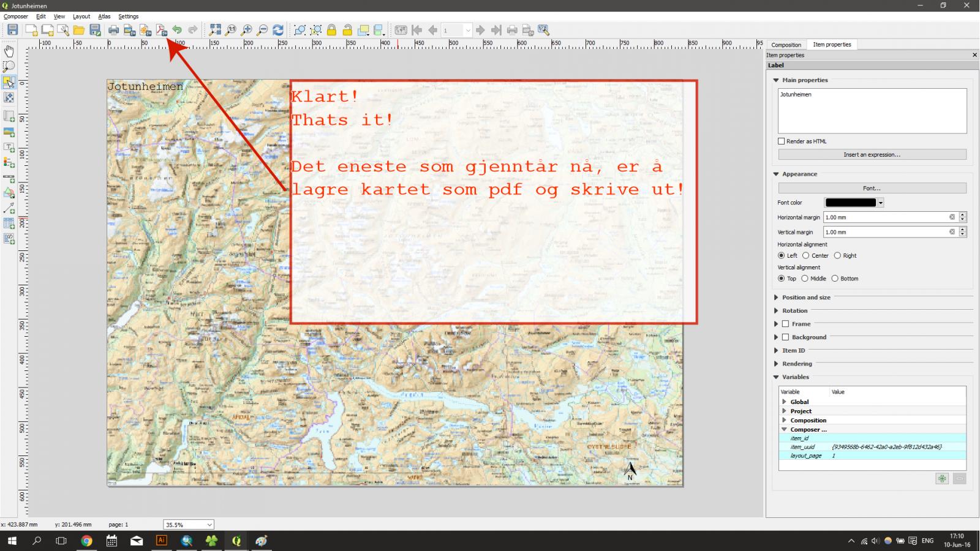
Task: Click the Font... button
Action: point(872,189)
